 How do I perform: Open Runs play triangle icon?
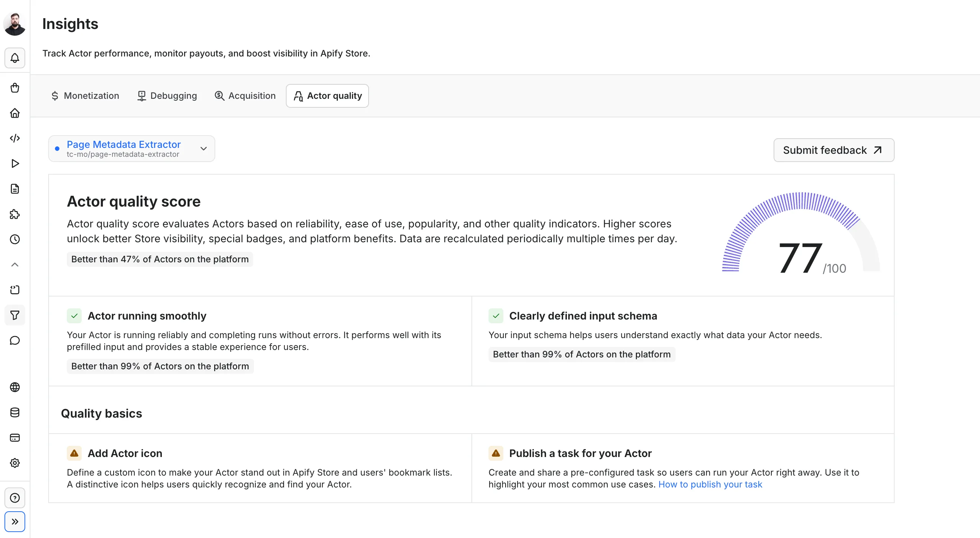(15, 163)
